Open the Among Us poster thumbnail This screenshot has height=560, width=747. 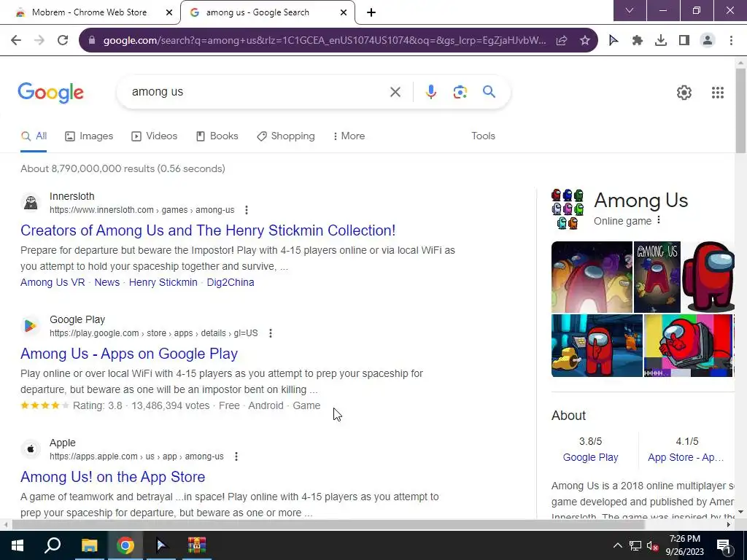click(657, 277)
